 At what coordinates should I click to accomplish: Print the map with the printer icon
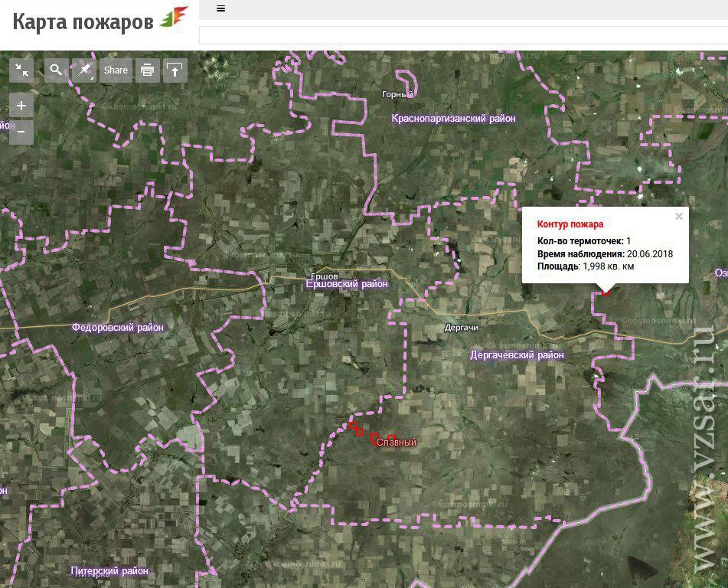tap(148, 70)
